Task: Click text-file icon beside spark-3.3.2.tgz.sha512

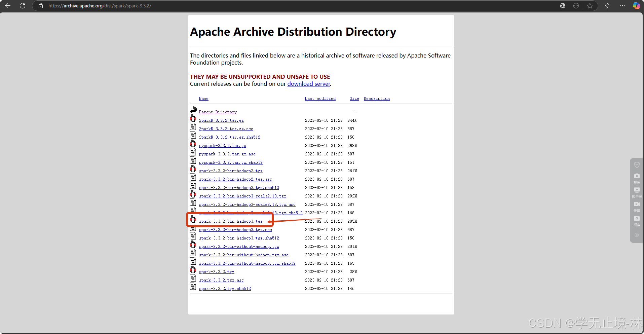Action: pos(193,287)
